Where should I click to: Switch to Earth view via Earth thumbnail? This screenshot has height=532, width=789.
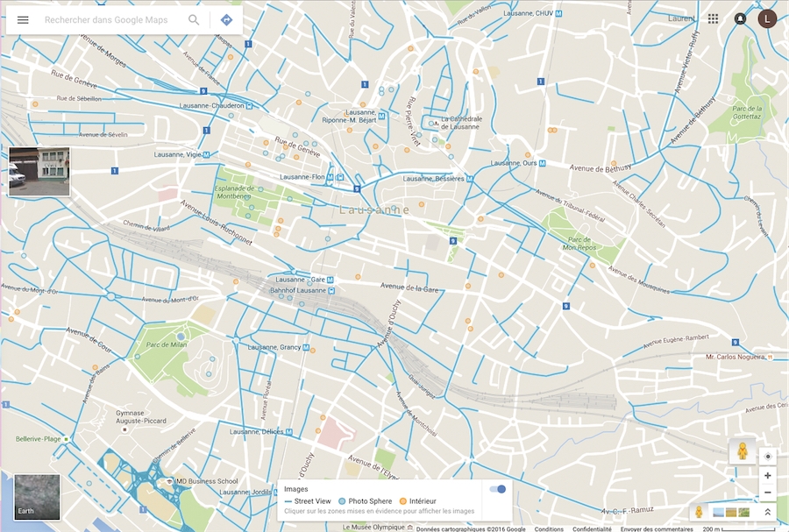37,497
